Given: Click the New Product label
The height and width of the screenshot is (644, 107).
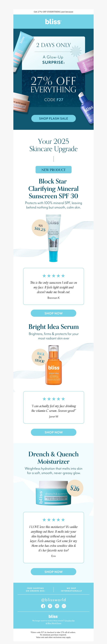Looking at the screenshot, I should coord(53,170).
